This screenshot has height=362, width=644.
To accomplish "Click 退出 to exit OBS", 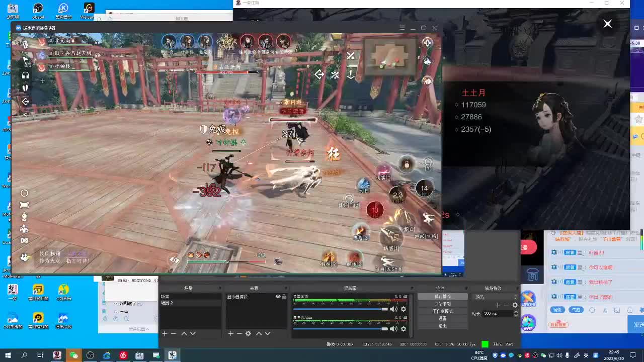I will pyautogui.click(x=443, y=326).
